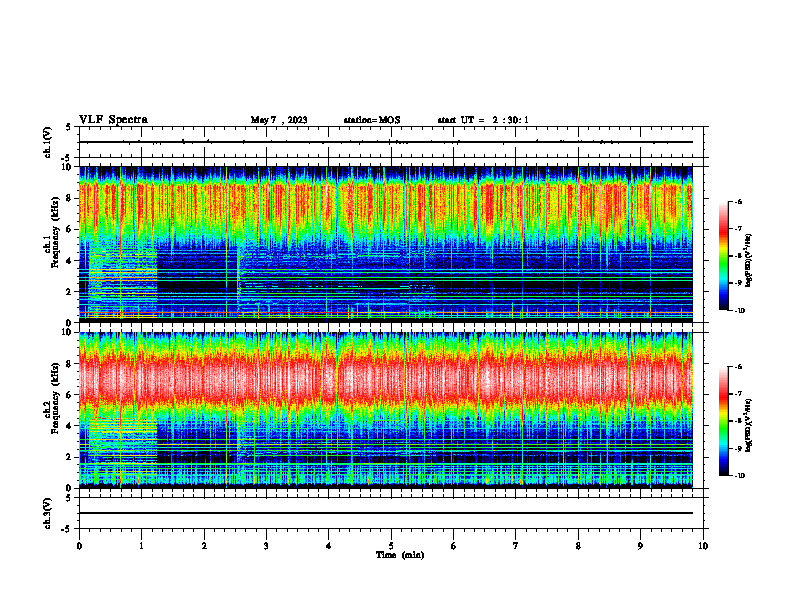The width and height of the screenshot is (792, 612).
Task: Click time axis tick label "4"
Action: pos(329,546)
